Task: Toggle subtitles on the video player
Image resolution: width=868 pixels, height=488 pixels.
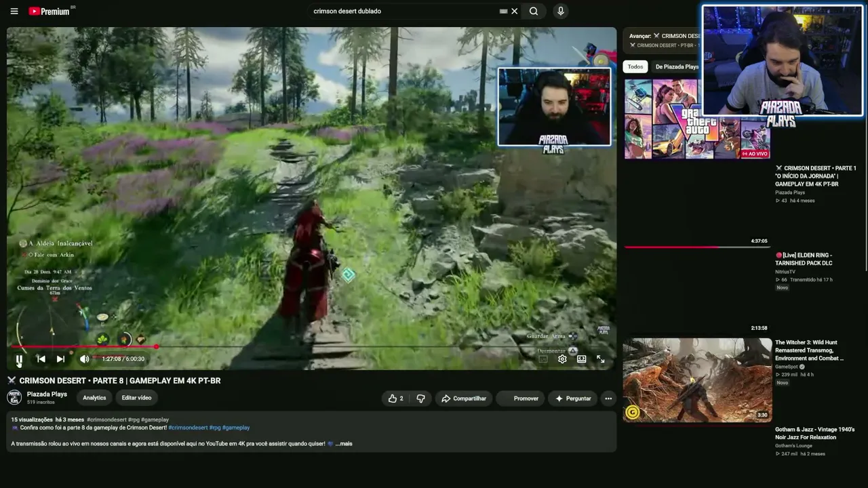Action: [x=543, y=359]
